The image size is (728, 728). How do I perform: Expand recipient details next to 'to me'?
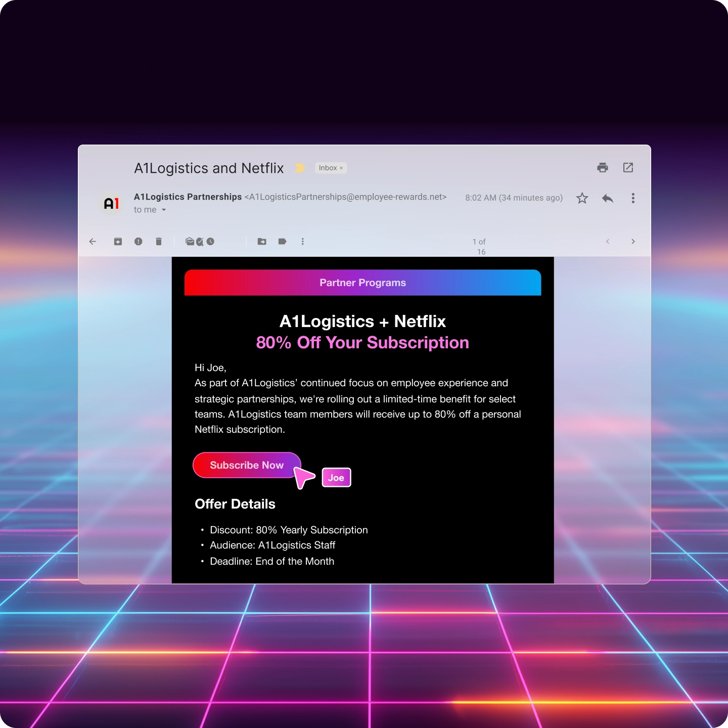164,210
